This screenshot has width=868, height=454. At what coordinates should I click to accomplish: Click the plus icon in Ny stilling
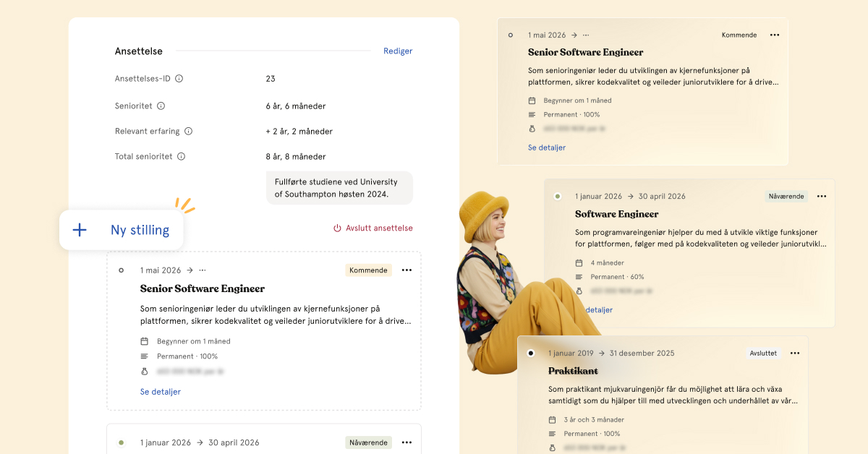pos(80,230)
